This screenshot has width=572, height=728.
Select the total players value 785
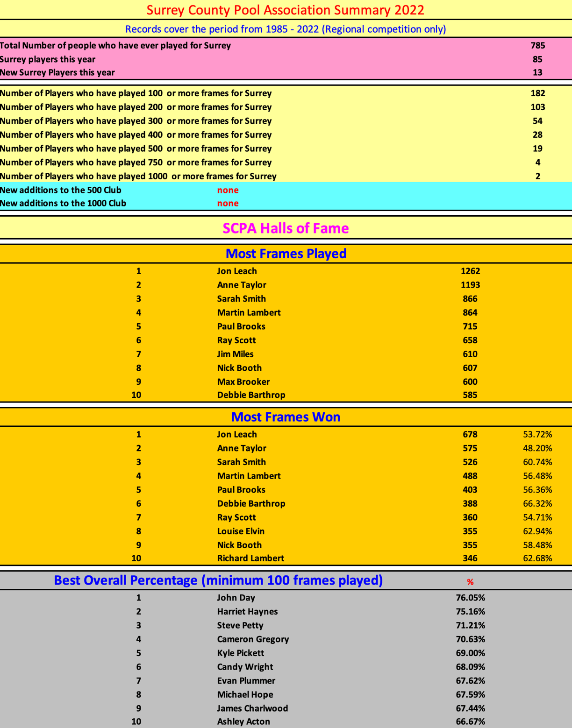pos(538,45)
